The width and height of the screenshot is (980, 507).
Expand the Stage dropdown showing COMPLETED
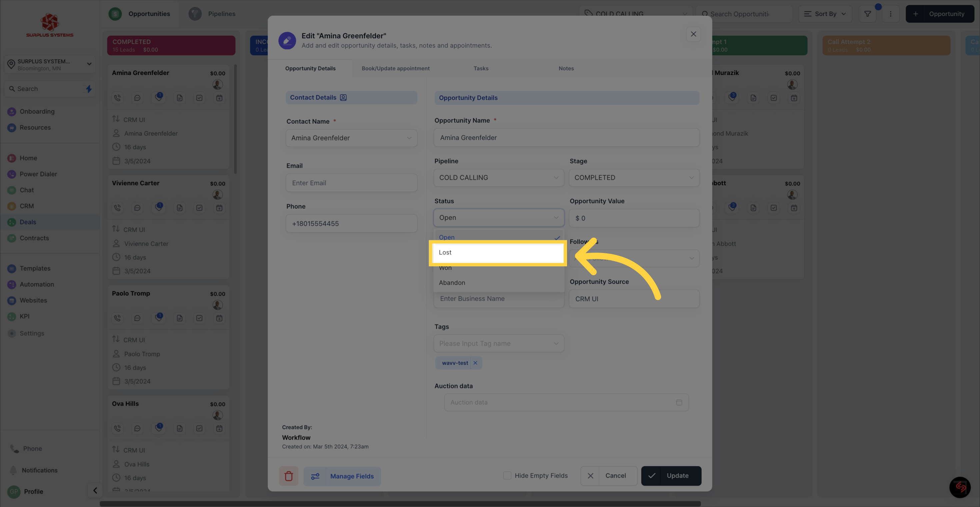coord(633,178)
